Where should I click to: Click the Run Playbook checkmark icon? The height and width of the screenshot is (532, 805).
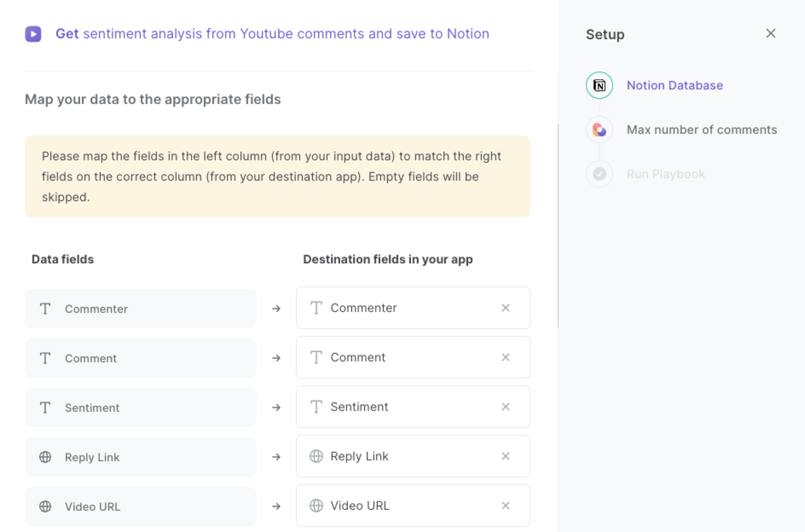(599, 173)
